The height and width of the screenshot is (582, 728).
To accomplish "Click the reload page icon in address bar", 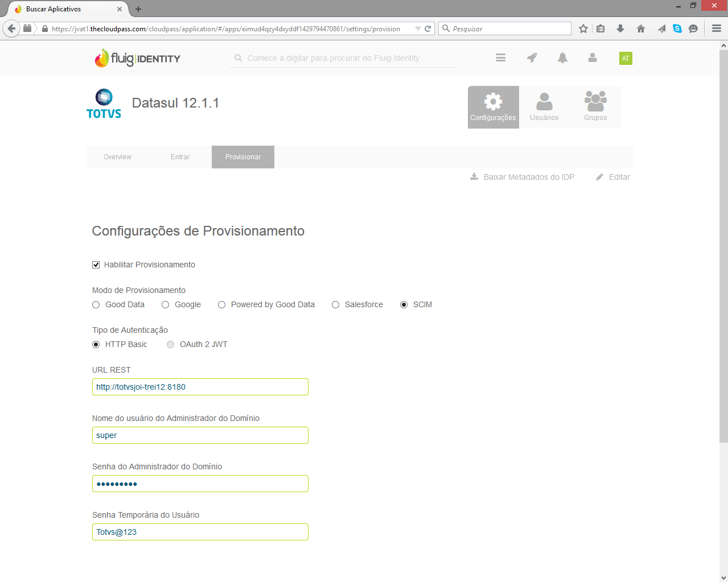I will [428, 28].
